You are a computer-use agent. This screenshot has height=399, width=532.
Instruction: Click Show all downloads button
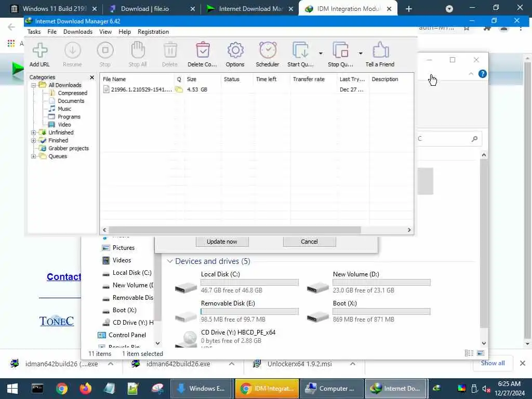[x=493, y=363]
